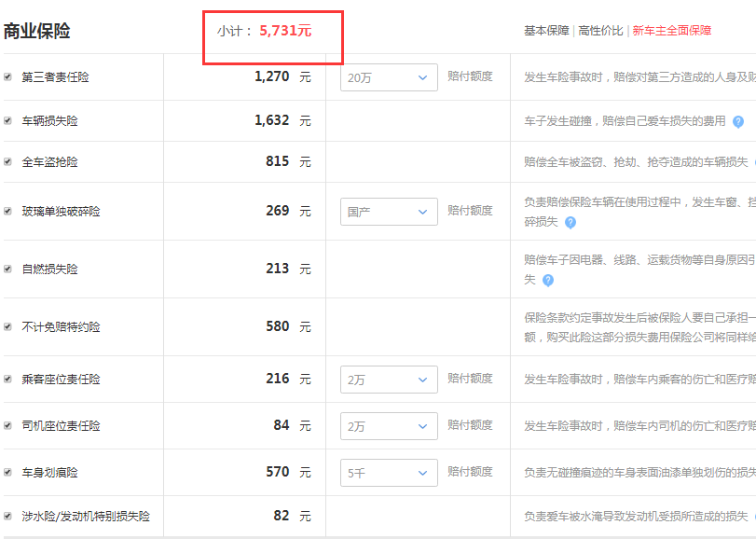Viewport: 756px width, 539px height.
Task: Click the 车辆损失险 label
Action: click(49, 121)
